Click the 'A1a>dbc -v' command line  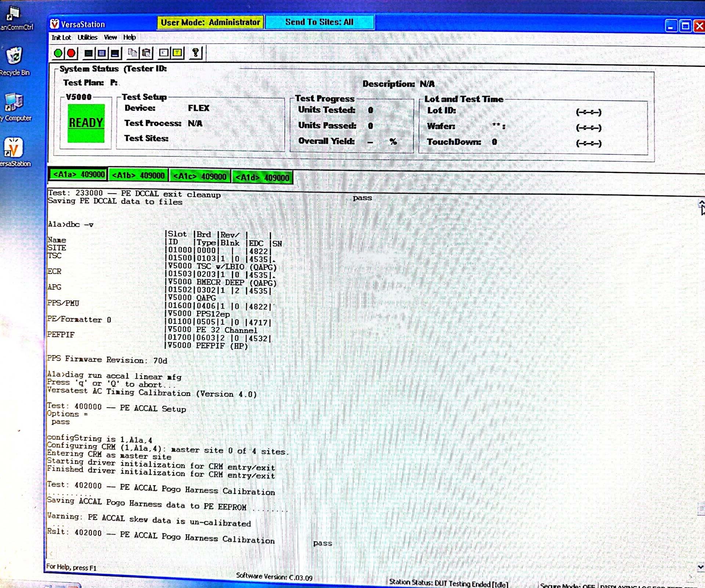tap(70, 224)
